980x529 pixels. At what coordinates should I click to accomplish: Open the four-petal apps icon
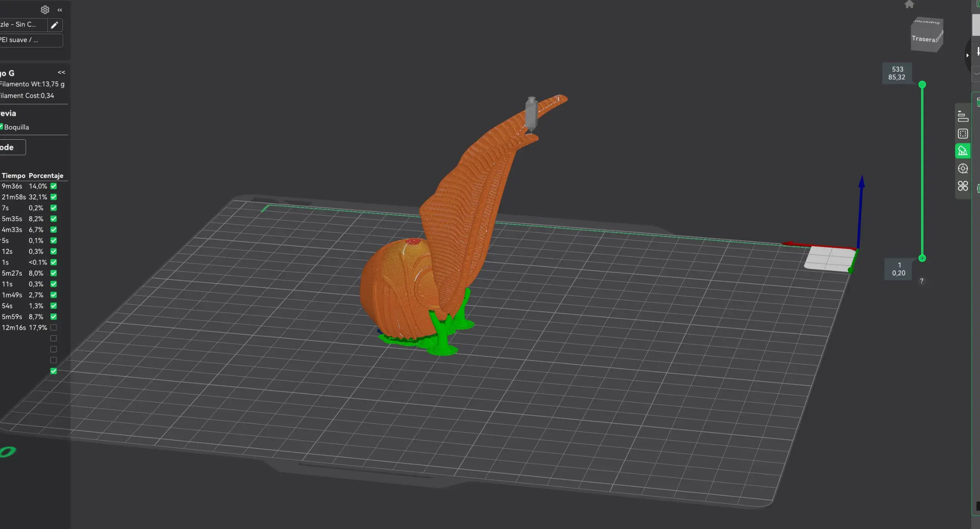963,186
